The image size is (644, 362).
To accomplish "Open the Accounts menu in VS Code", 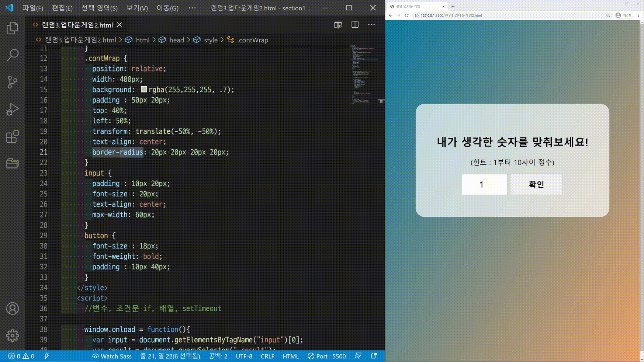I will (12, 309).
